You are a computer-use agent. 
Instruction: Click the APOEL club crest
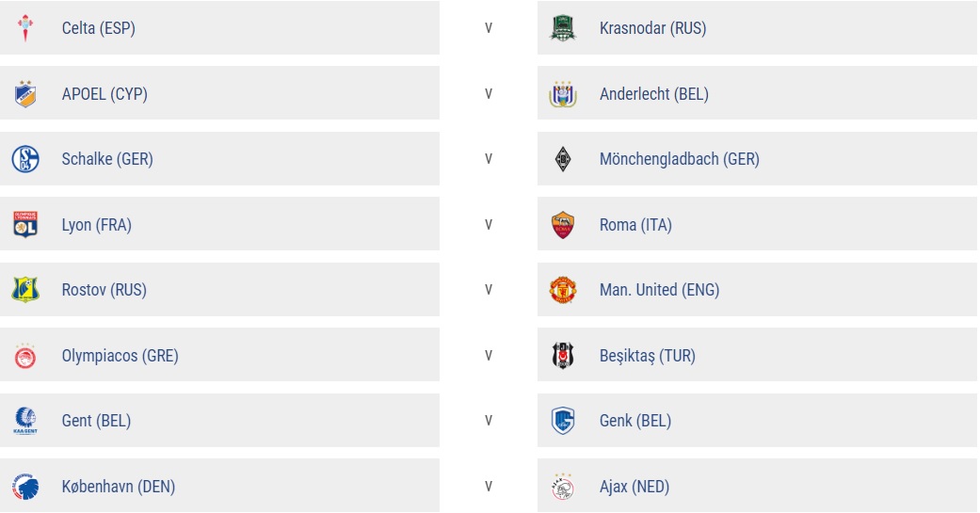pyautogui.click(x=25, y=94)
